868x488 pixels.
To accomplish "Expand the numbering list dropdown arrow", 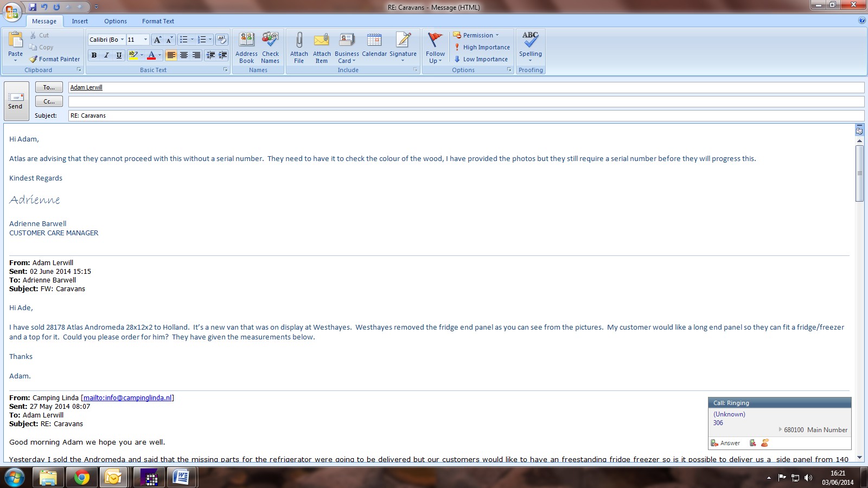I will (x=210, y=40).
